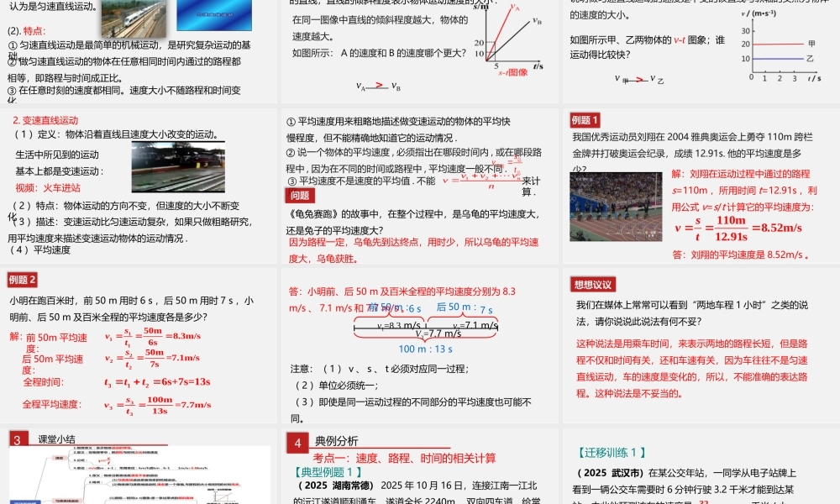This screenshot has width=840, height=504.
Task: Select the red answer 因为路程一定，乌龟先到达终点
Action: point(355,242)
